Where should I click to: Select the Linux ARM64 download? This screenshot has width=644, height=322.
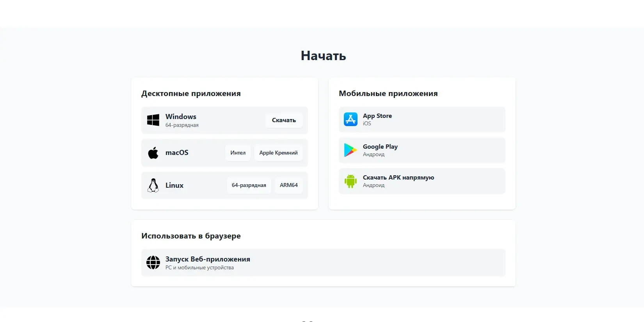tap(288, 185)
